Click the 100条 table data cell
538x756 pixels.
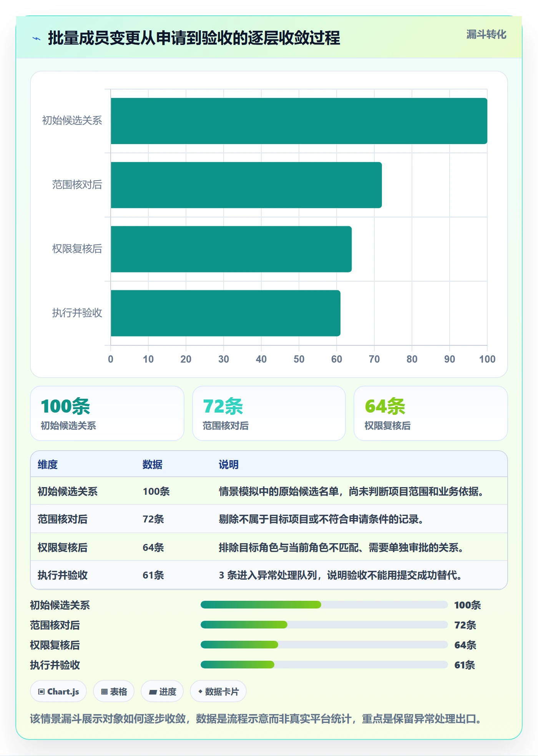click(156, 491)
